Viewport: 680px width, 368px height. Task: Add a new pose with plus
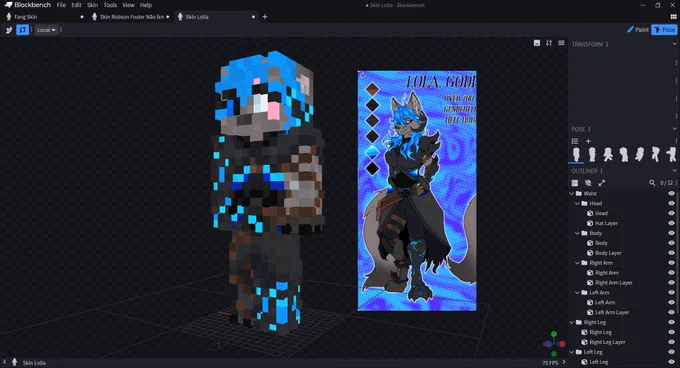588,141
